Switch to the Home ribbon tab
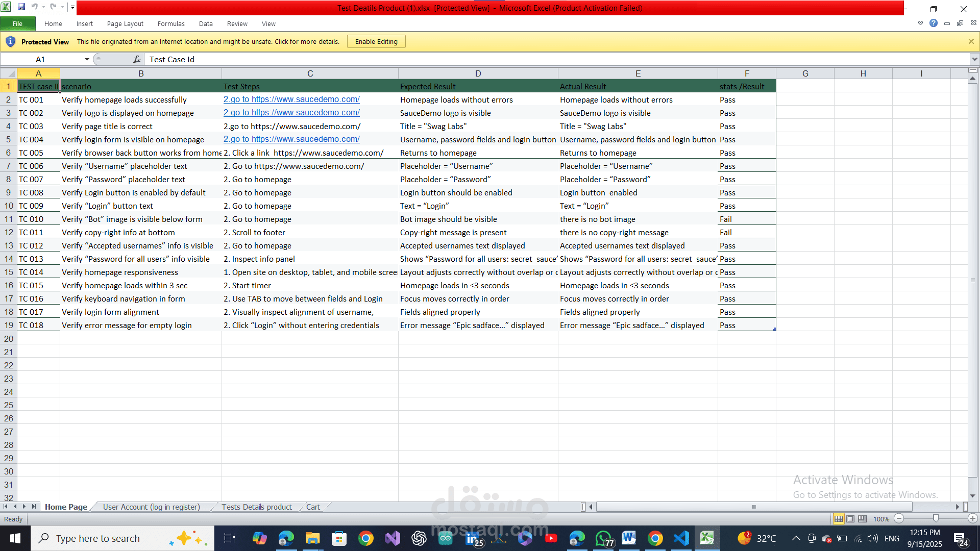The height and width of the screenshot is (551, 980). click(x=53, y=23)
